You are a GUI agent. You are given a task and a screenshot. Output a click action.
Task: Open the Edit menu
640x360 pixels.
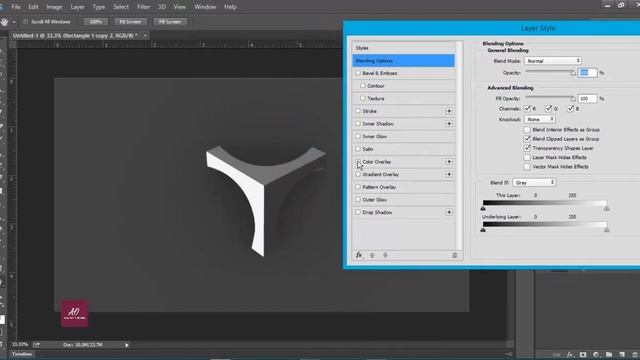33,7
